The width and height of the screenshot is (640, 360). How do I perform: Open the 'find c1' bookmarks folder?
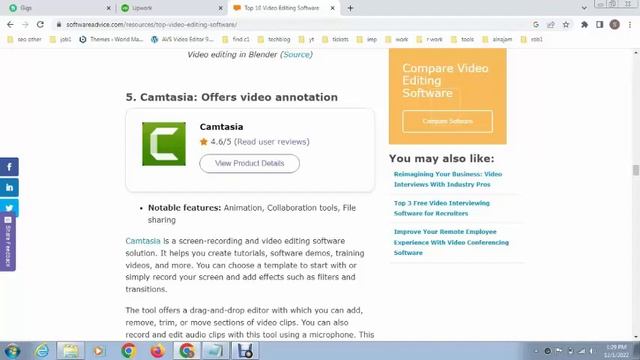(x=236, y=39)
